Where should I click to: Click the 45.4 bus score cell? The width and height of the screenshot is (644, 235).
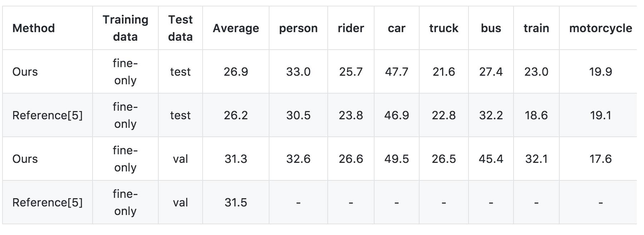point(491,159)
